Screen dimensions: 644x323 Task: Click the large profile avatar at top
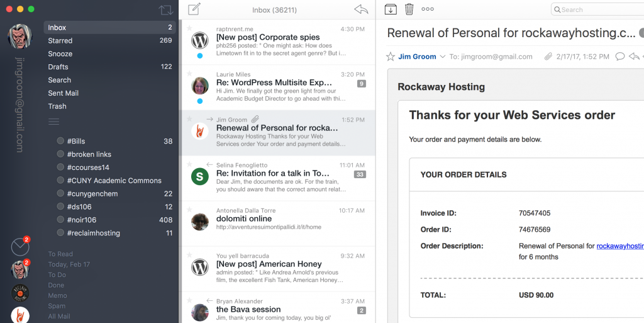(20, 37)
